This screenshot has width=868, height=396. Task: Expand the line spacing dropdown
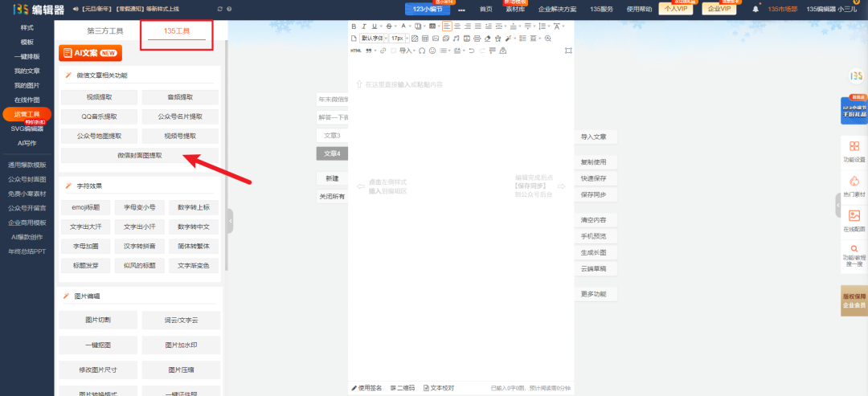pos(549,26)
